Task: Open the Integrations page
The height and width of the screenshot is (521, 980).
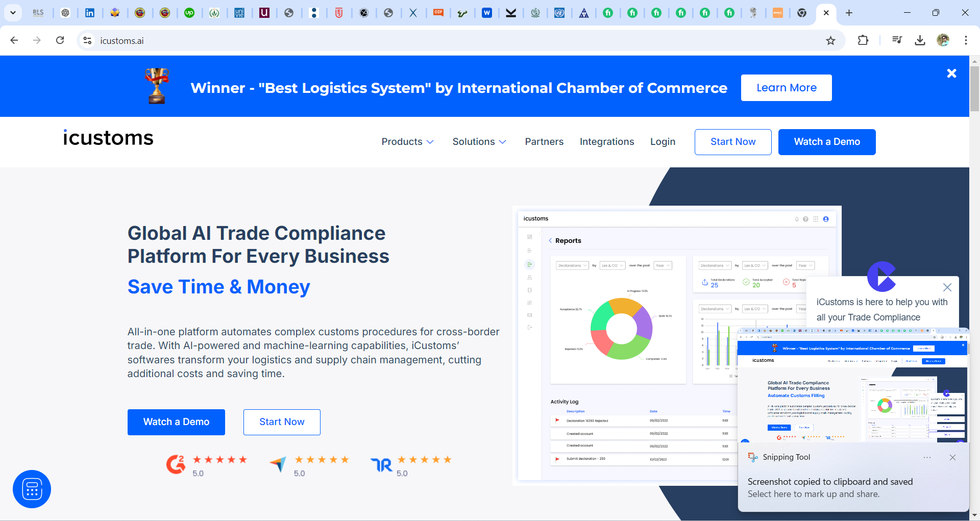Action: (607, 142)
